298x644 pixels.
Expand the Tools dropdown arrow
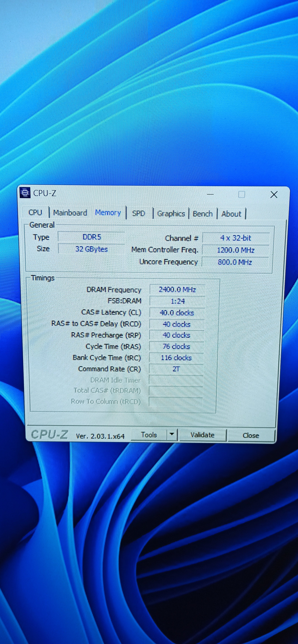coord(172,435)
